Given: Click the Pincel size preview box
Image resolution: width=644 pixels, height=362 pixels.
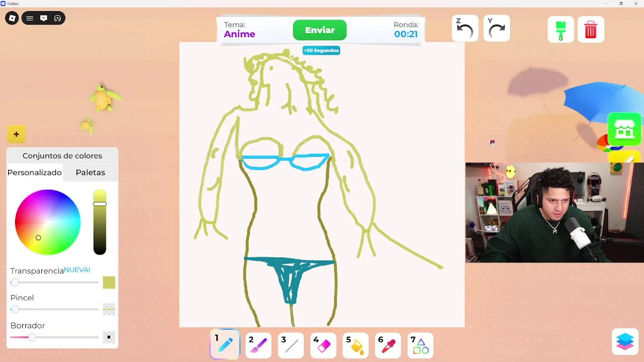Looking at the screenshot, I should tap(109, 309).
